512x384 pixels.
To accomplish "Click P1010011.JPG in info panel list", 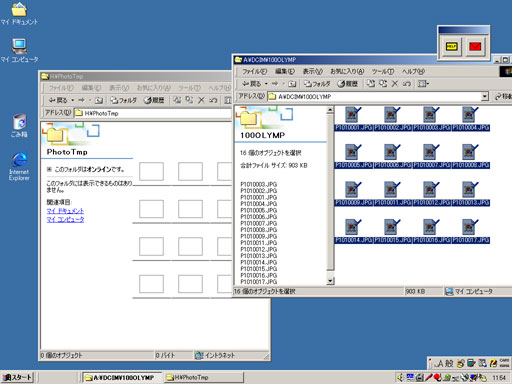I will click(259, 243).
